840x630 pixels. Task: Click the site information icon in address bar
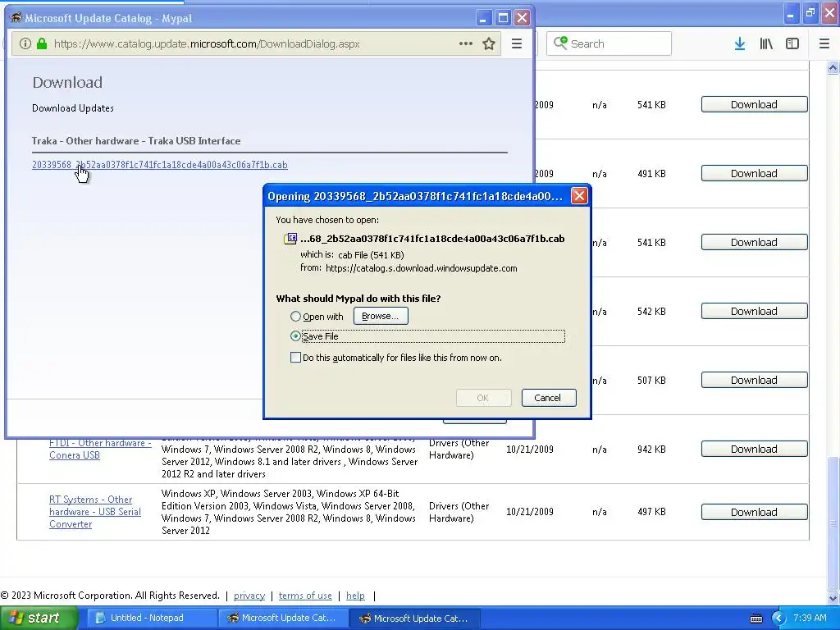click(x=25, y=44)
